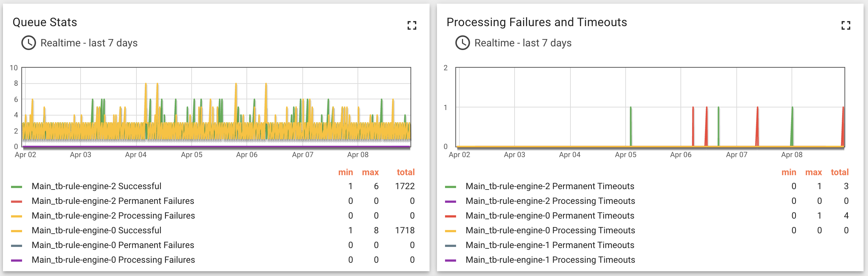
Task: Open Queue Stats 'Realtime - last 7 days' timewindow
Action: coord(89,43)
